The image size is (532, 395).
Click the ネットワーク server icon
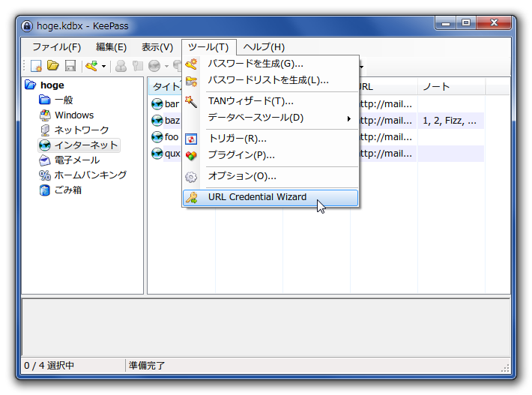(45, 130)
